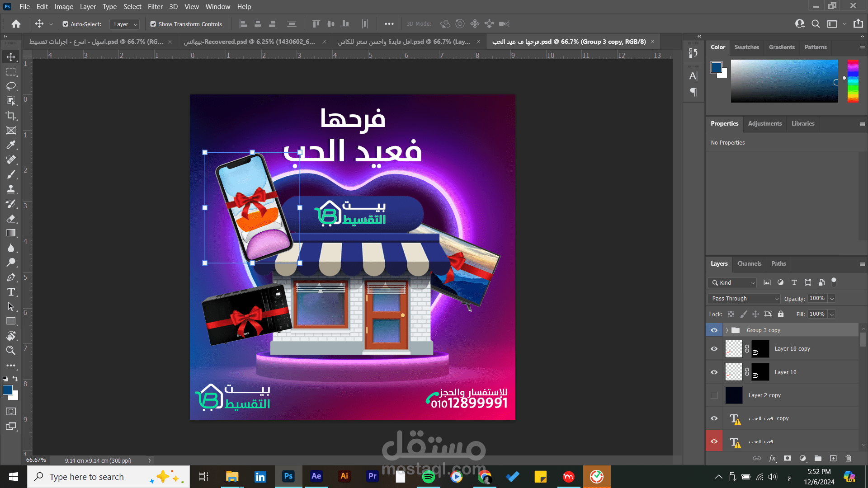868x488 pixels.
Task: Click the foreground color swatch in Color panel
Action: (x=716, y=67)
